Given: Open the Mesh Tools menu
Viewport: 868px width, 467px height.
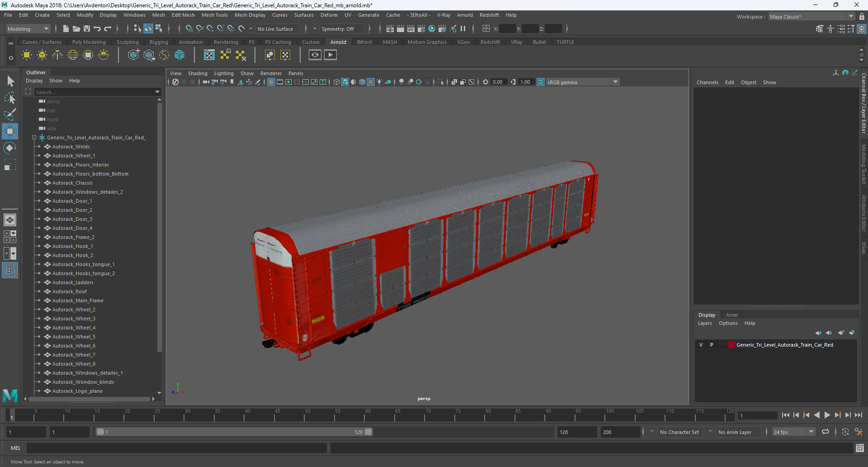Looking at the screenshot, I should 214,15.
